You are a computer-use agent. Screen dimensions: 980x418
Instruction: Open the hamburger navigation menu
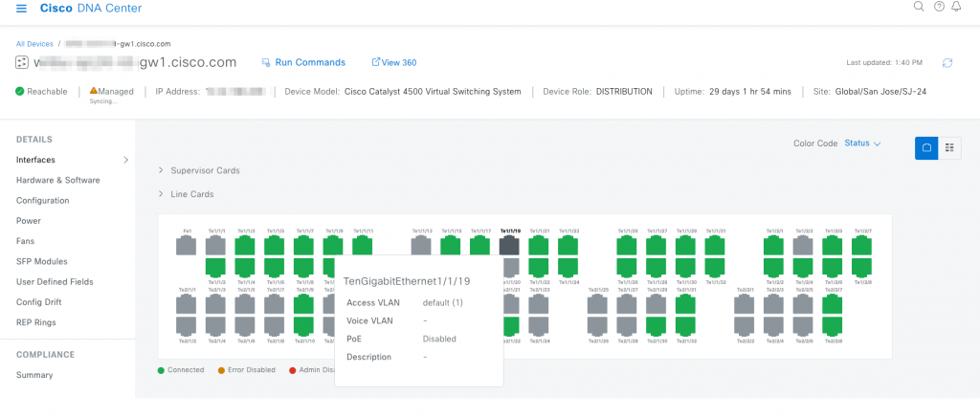[x=21, y=9]
